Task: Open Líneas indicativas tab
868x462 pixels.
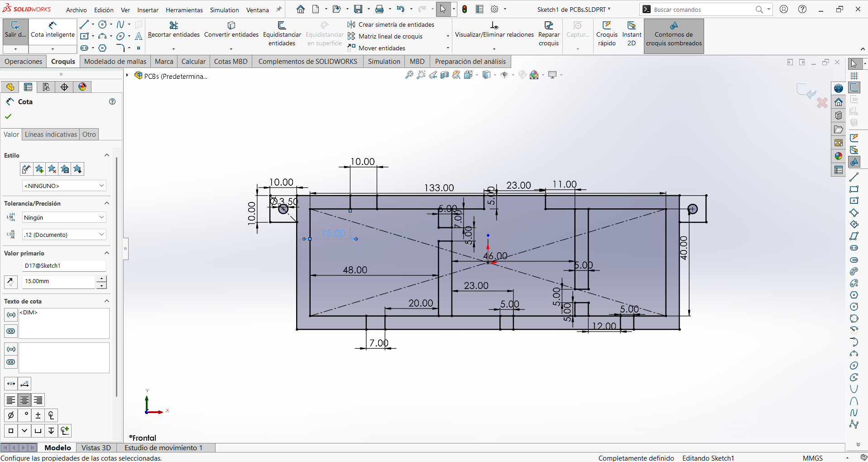Action: tap(51, 134)
